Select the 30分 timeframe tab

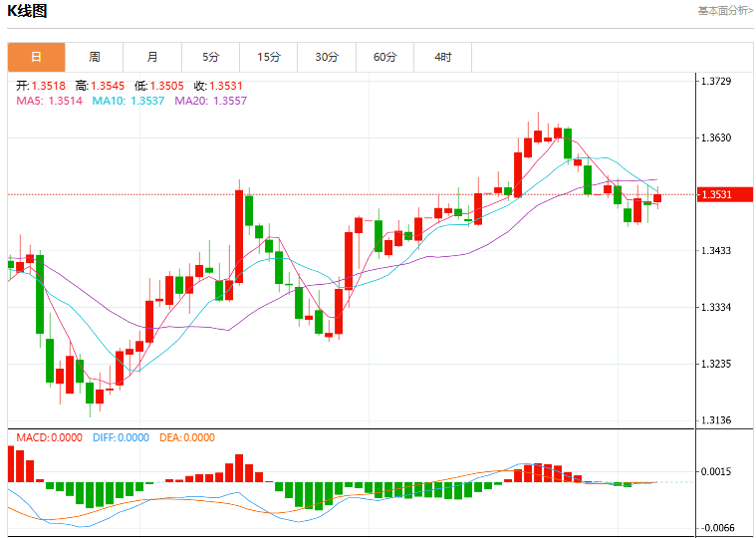[x=327, y=58]
